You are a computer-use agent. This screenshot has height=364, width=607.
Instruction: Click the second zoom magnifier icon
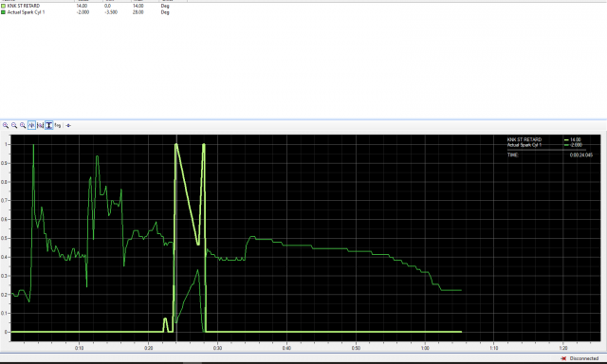tap(14, 125)
